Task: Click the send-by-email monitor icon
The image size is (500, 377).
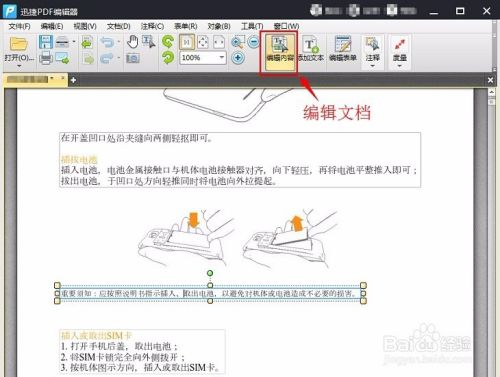Action: [x=62, y=58]
